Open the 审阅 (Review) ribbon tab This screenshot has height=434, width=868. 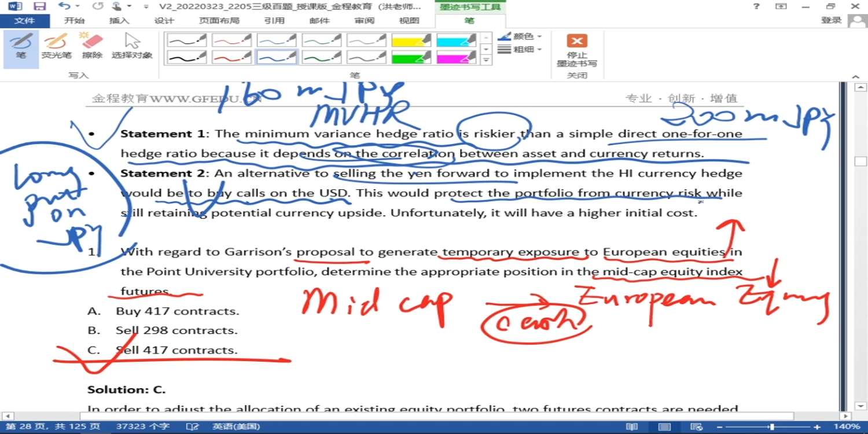point(365,21)
